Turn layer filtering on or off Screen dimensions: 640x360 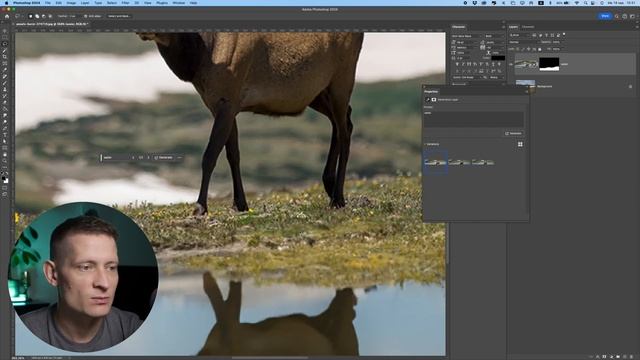[564, 34]
